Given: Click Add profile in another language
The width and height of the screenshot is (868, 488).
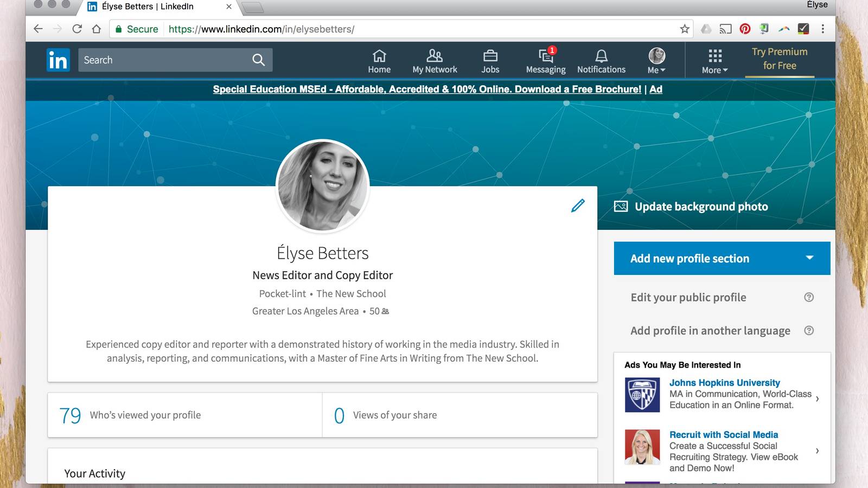Looking at the screenshot, I should click(710, 330).
